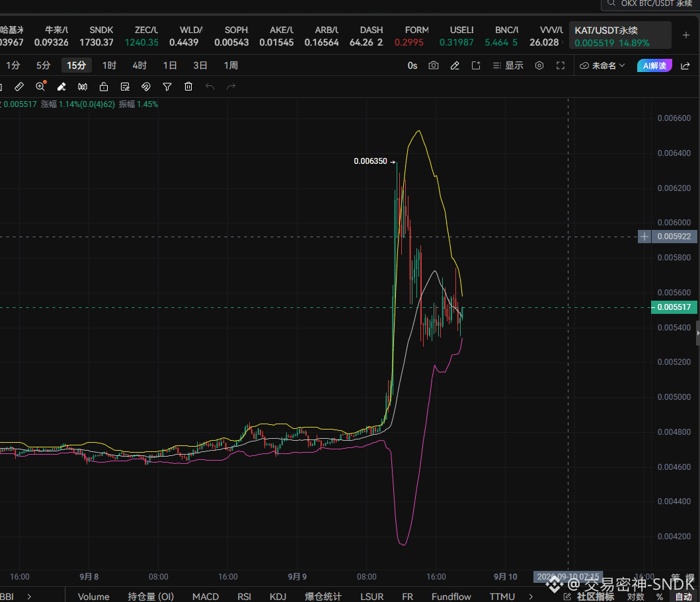Toggle auto scale 自动
700x602 pixels.
[683, 597]
